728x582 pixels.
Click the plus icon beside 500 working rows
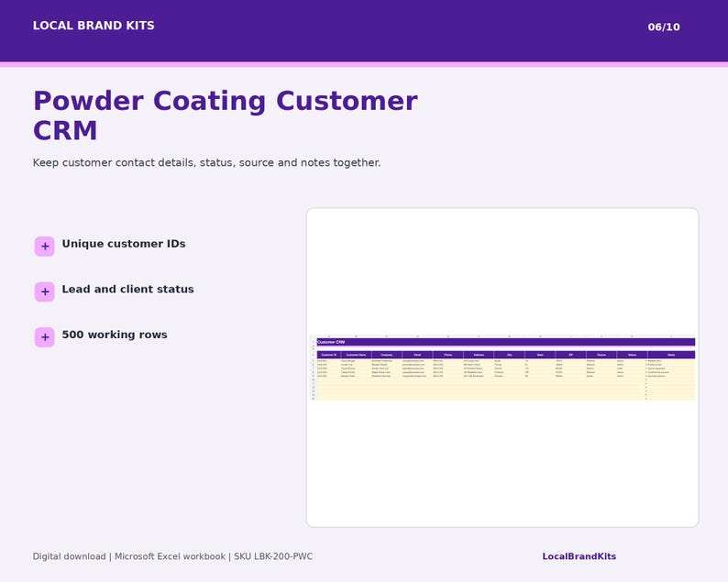coord(45,337)
